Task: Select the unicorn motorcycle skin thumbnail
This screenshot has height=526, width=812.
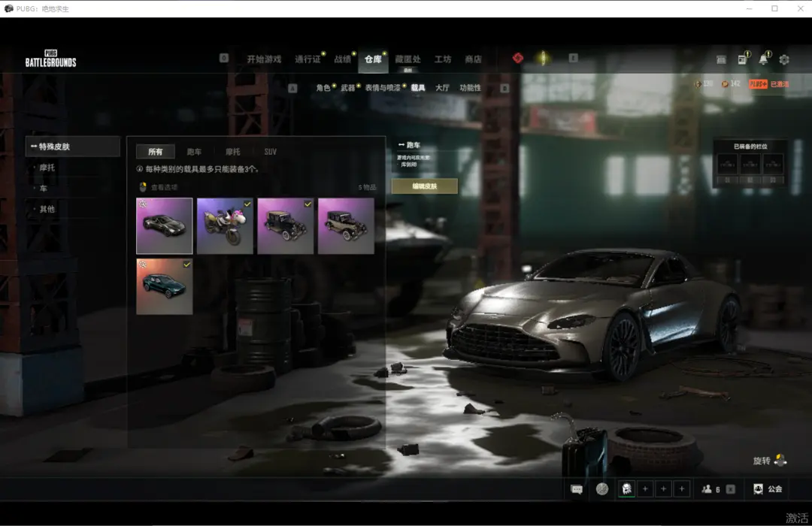Action: 225,225
